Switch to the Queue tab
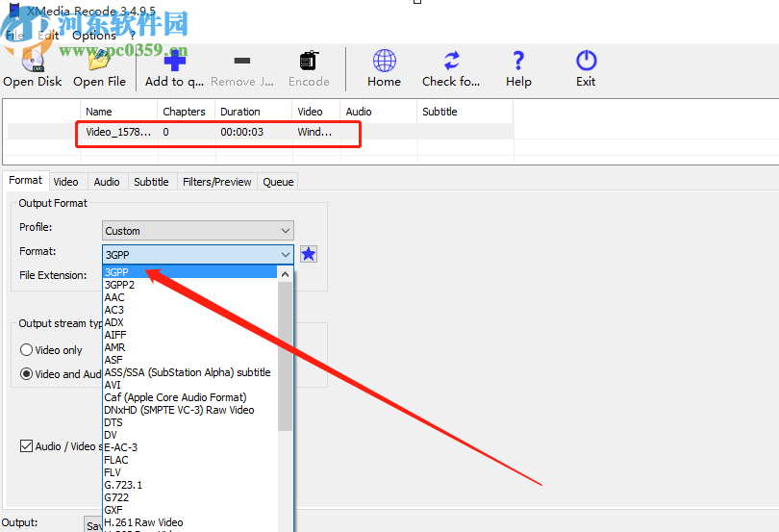 point(278,182)
